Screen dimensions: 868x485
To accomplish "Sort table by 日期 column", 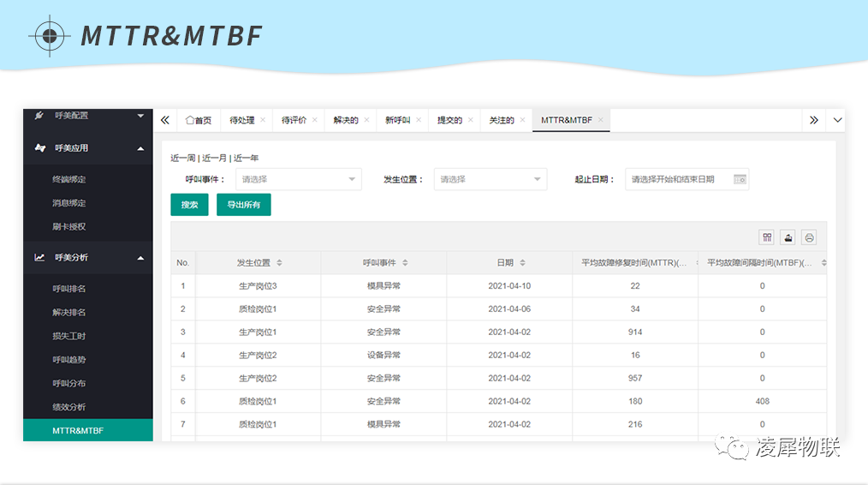I will (522, 263).
